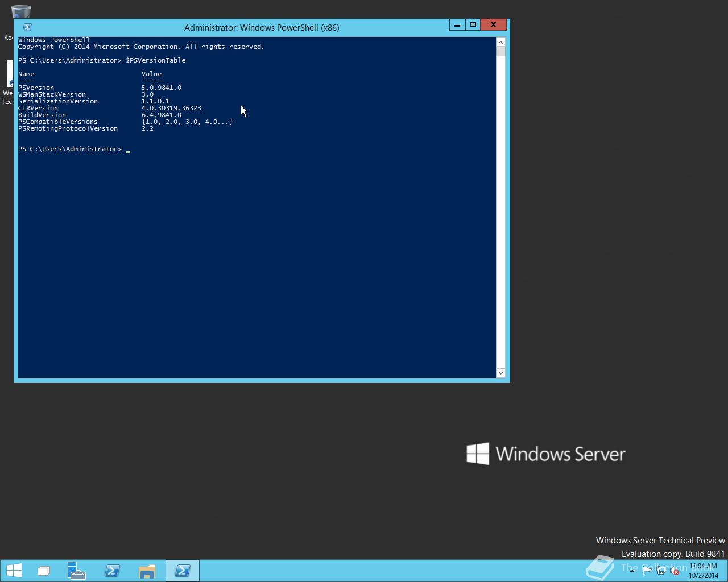This screenshot has width=728, height=582.
Task: Click the $PSVersionTable command text
Action: 155,60
